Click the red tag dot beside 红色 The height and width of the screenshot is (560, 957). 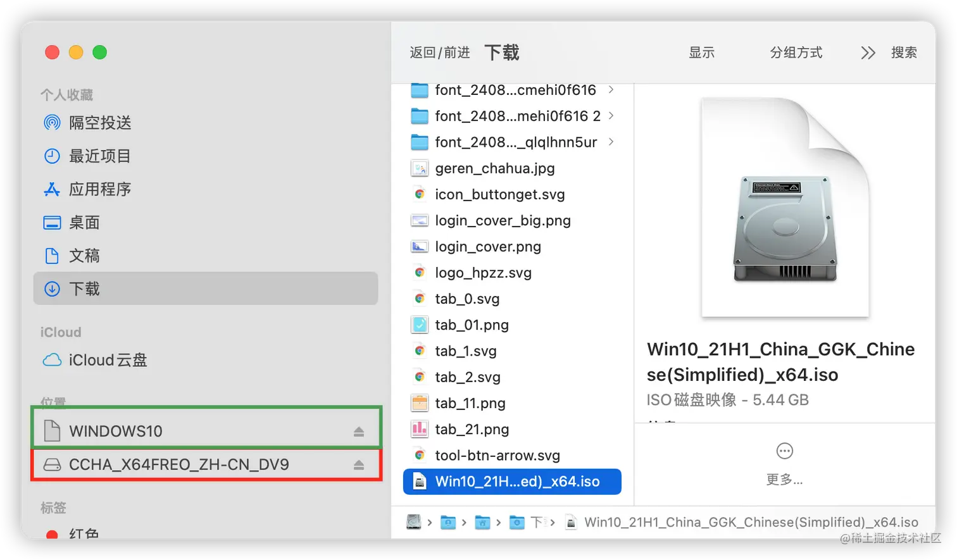(53, 535)
